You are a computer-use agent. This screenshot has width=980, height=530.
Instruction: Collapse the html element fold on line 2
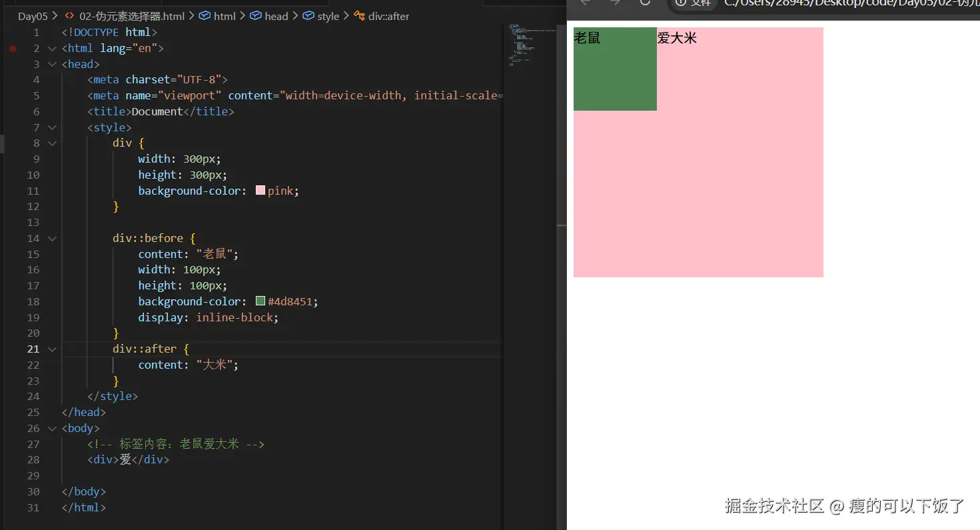coord(52,49)
